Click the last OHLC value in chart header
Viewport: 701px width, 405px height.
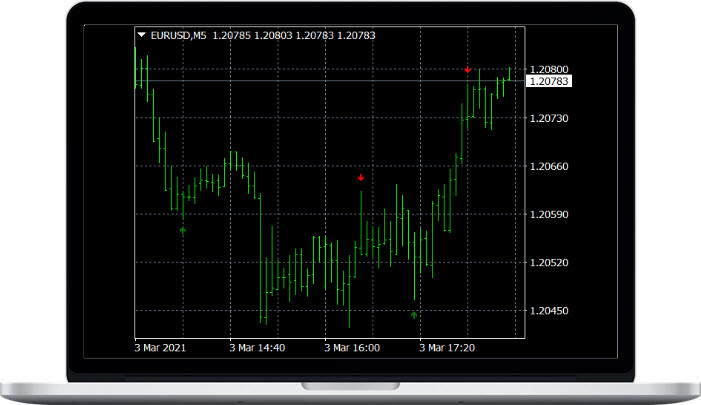coord(357,35)
